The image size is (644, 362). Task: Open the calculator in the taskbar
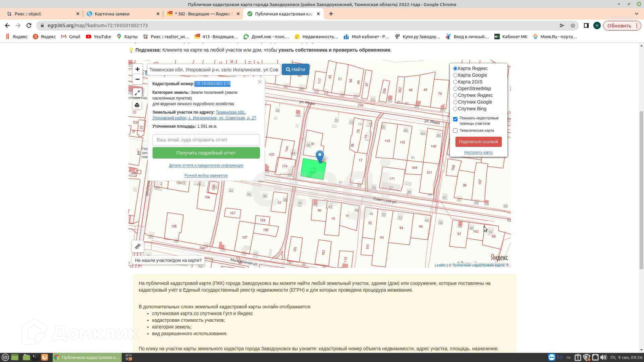[129, 357]
